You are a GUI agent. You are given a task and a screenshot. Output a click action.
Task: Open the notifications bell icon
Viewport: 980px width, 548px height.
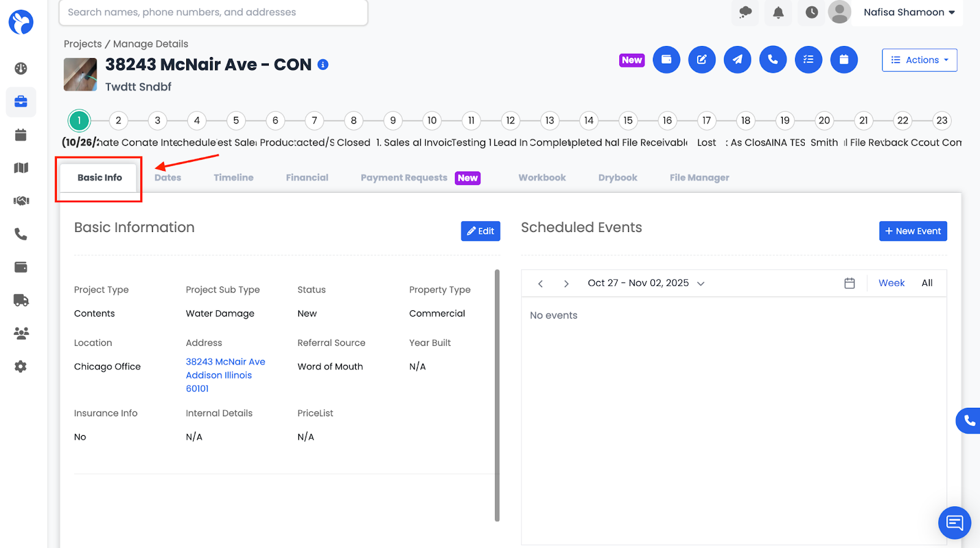coord(778,13)
